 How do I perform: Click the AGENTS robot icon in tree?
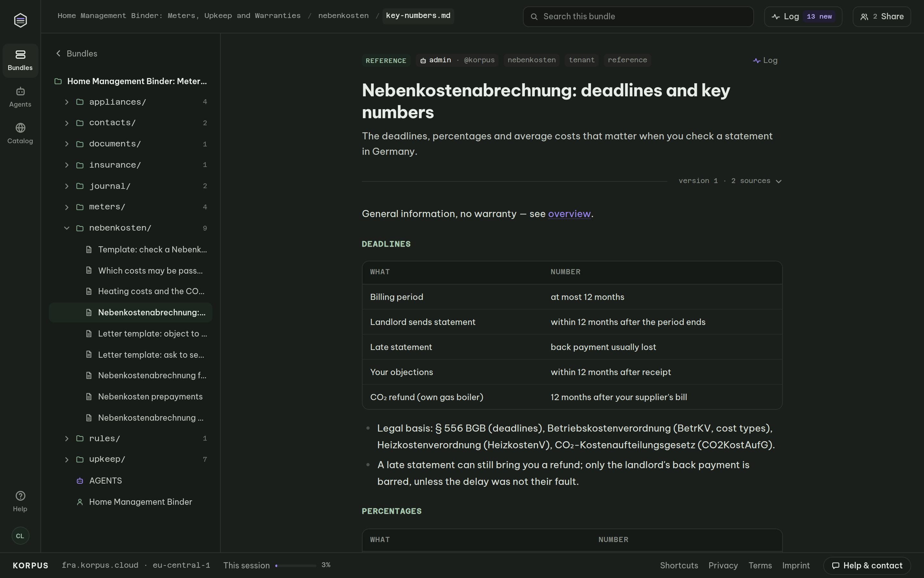pos(80,481)
